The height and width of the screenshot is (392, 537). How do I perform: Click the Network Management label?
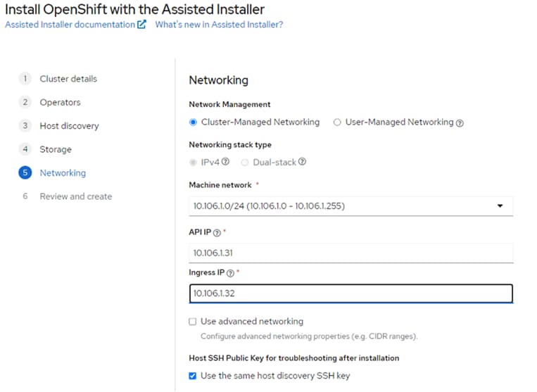click(x=229, y=104)
